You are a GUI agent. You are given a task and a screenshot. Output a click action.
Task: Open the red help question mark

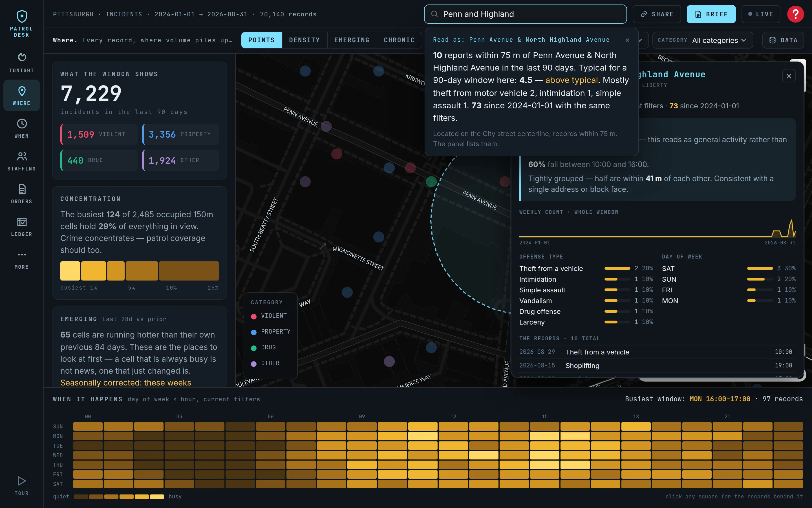pyautogui.click(x=795, y=14)
